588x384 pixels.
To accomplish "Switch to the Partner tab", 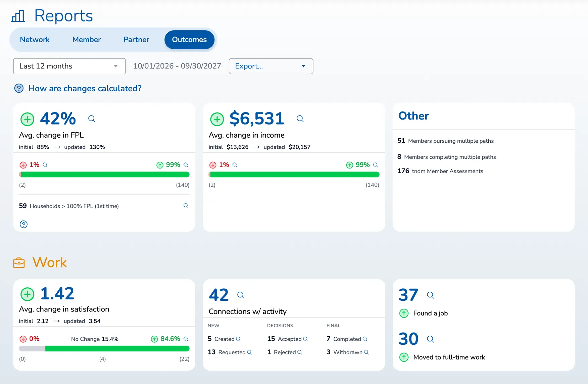I will pos(136,40).
